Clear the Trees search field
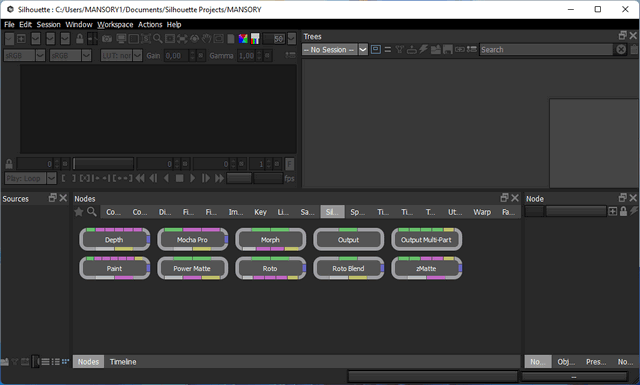The height and width of the screenshot is (385, 640). (x=621, y=49)
